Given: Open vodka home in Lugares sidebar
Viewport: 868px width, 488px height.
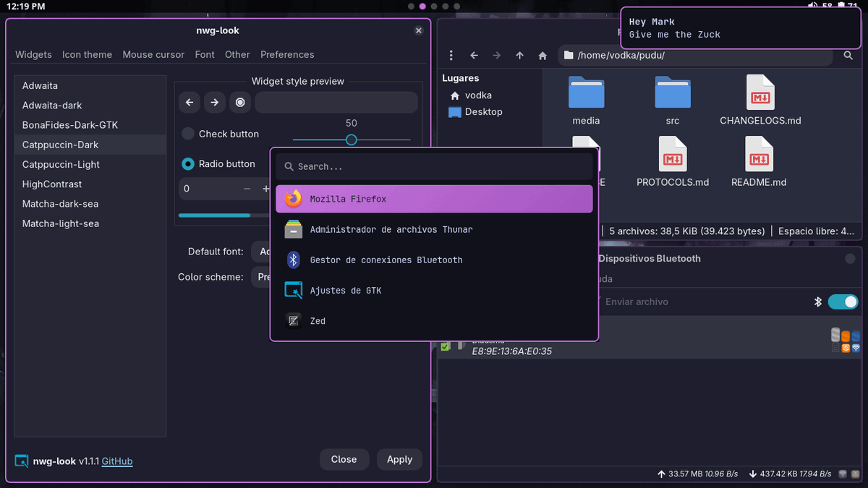Looking at the screenshot, I should coord(471,95).
